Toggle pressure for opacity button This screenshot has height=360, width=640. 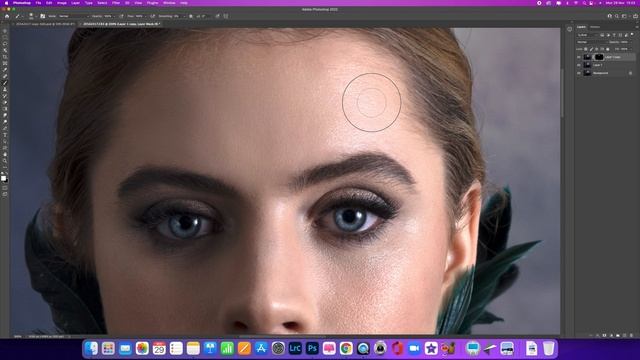pyautogui.click(x=121, y=16)
